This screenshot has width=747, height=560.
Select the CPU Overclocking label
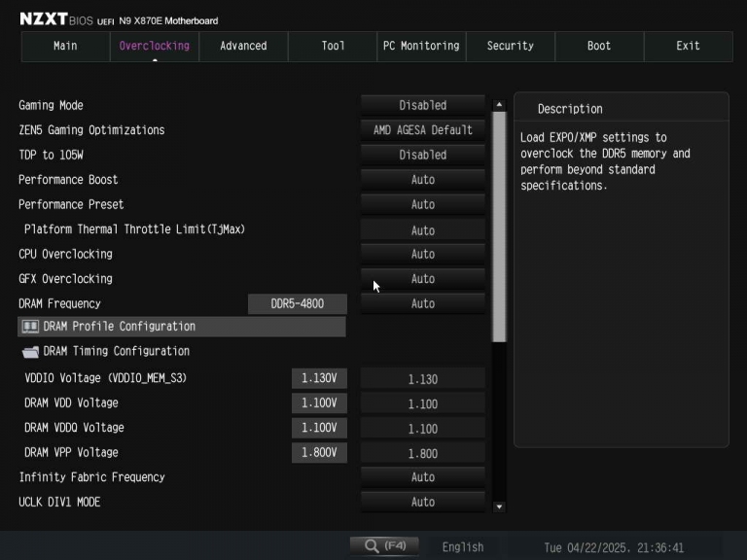click(x=66, y=254)
